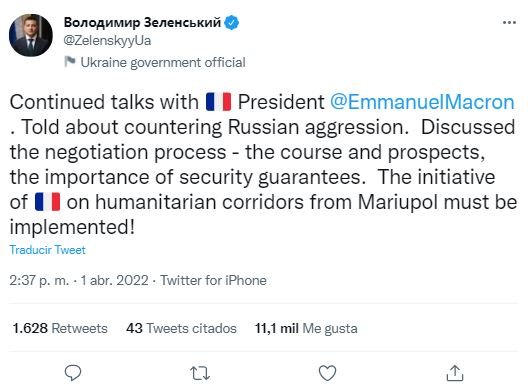Click Traducir Tweet link
Viewport: 531px width, 392px height.
47,250
